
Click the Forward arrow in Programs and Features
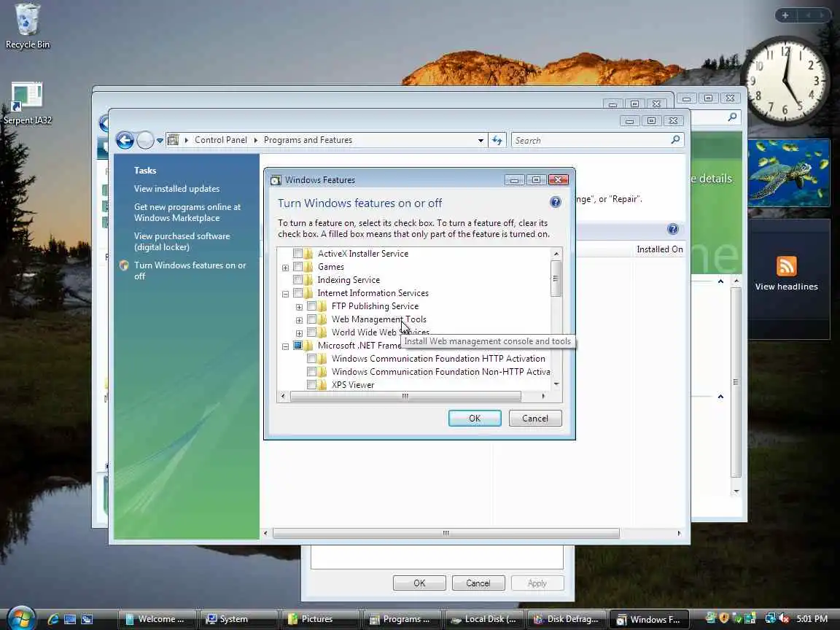click(144, 140)
